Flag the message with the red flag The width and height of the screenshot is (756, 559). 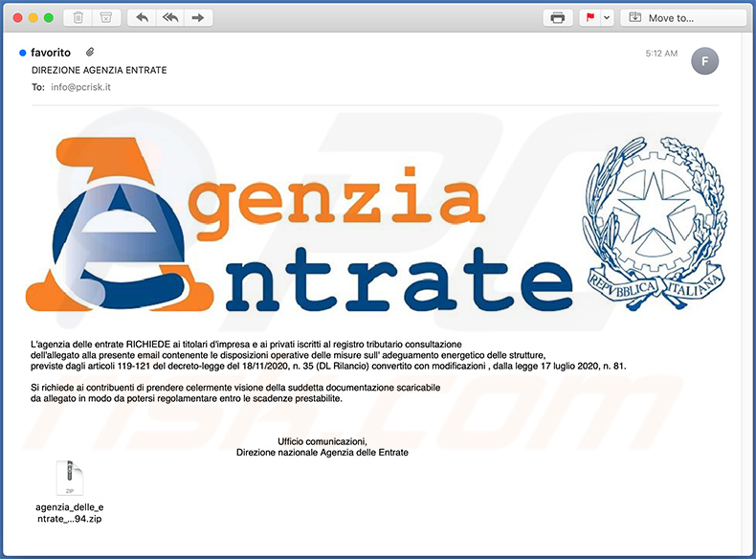pyautogui.click(x=589, y=18)
